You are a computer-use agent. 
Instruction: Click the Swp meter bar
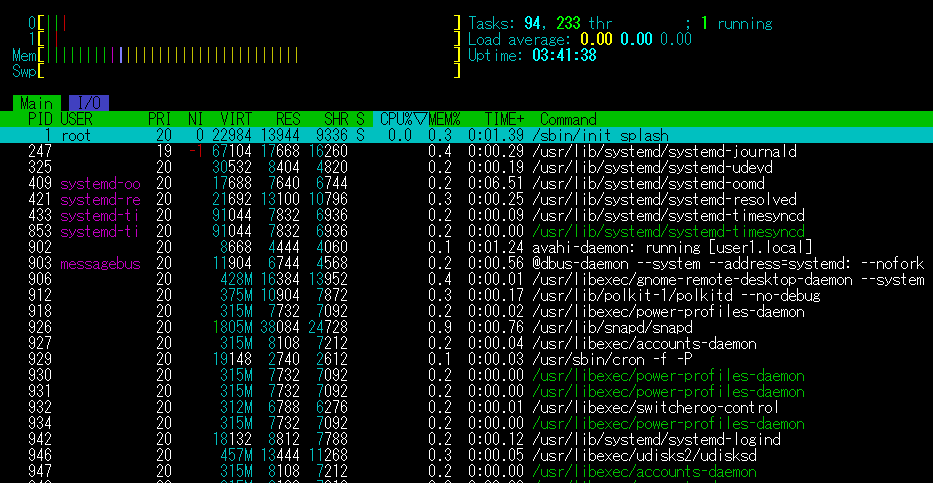pos(248,71)
